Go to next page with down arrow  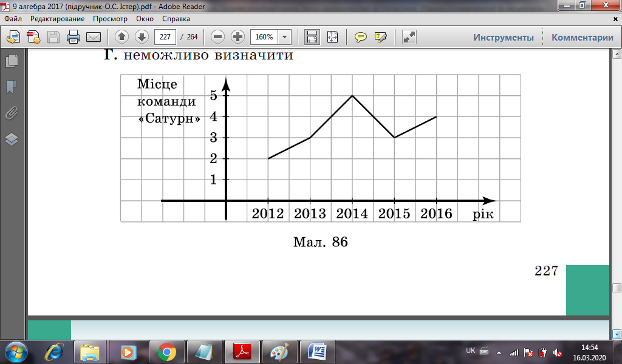coord(142,37)
